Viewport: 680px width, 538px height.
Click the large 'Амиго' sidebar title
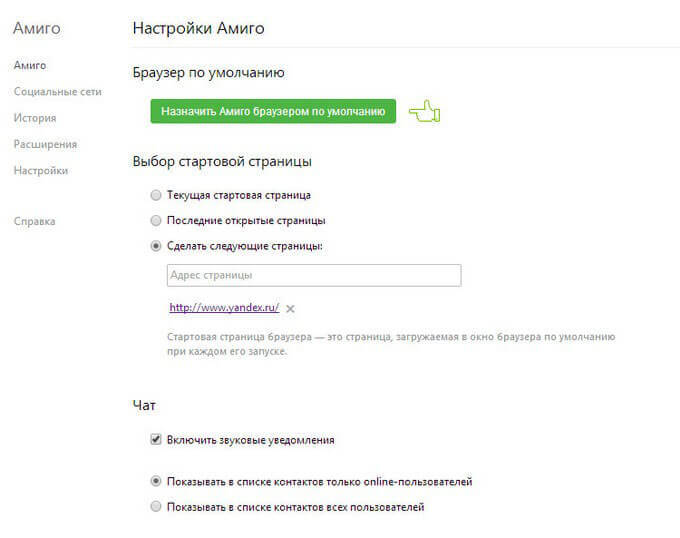click(37, 28)
